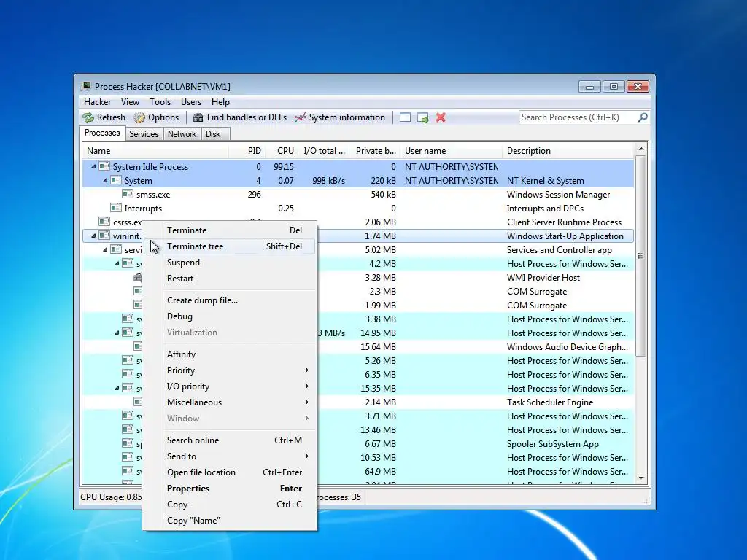Click the Process Hacker title bar icon

coord(86,86)
